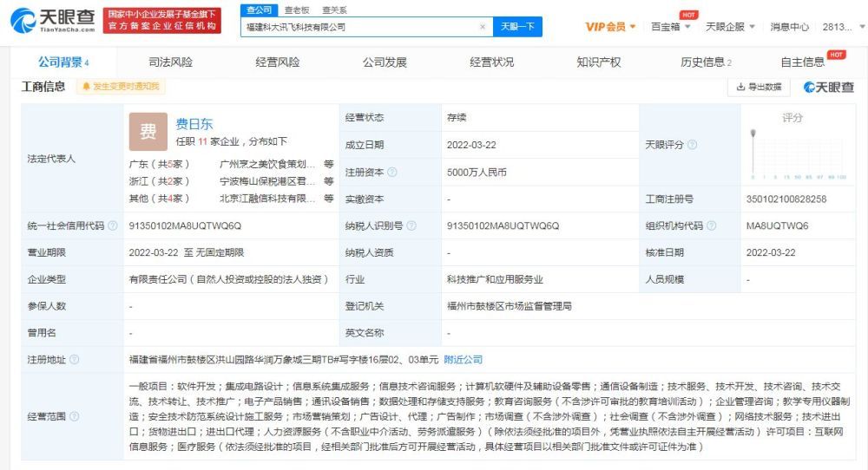Click 等 after 宁波梅山保税港区

329,181
